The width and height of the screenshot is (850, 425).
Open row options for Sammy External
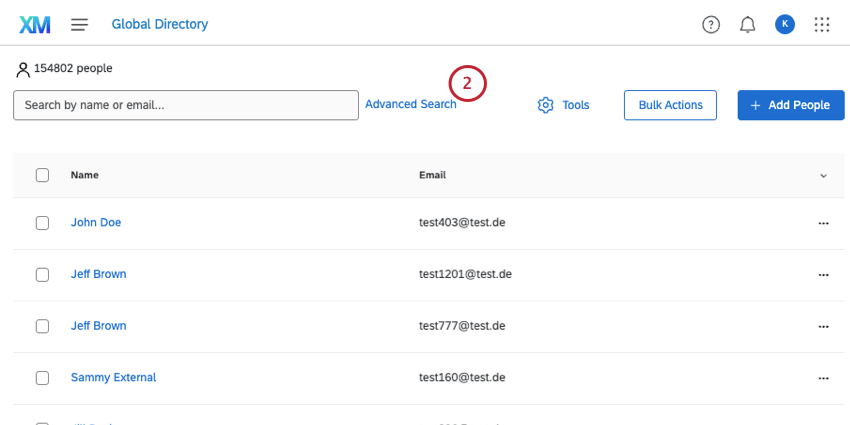coord(823,378)
